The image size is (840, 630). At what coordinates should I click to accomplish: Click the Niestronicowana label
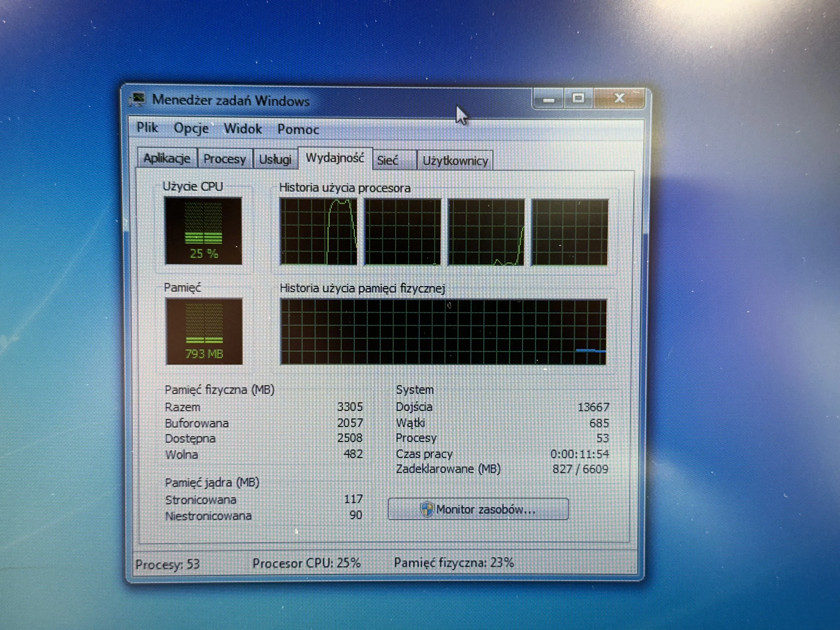click(209, 516)
